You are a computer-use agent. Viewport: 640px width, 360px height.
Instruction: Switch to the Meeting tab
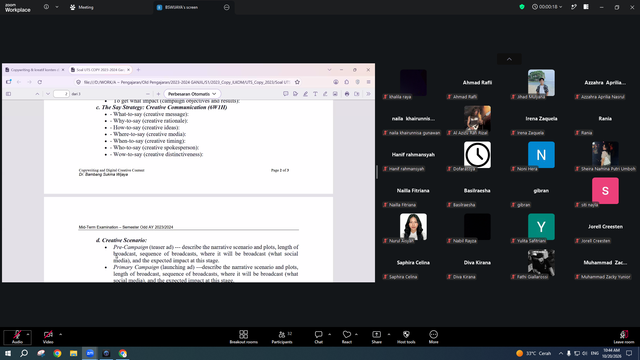82,7
